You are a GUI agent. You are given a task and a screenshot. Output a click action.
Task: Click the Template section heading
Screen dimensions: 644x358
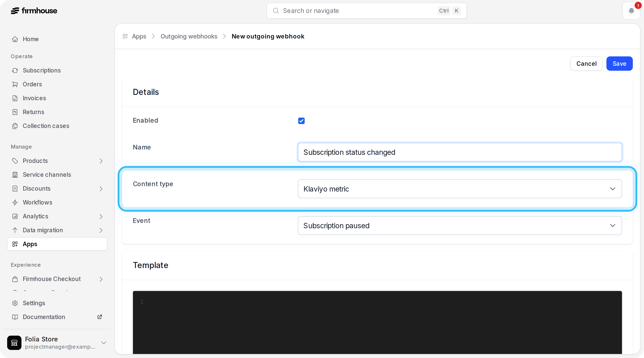[x=150, y=265]
